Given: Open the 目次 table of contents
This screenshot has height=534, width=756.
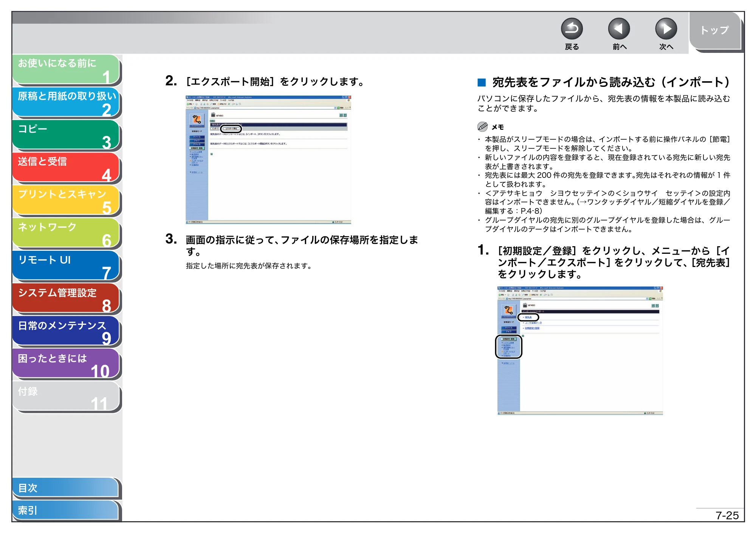Looking at the screenshot, I should (66, 488).
